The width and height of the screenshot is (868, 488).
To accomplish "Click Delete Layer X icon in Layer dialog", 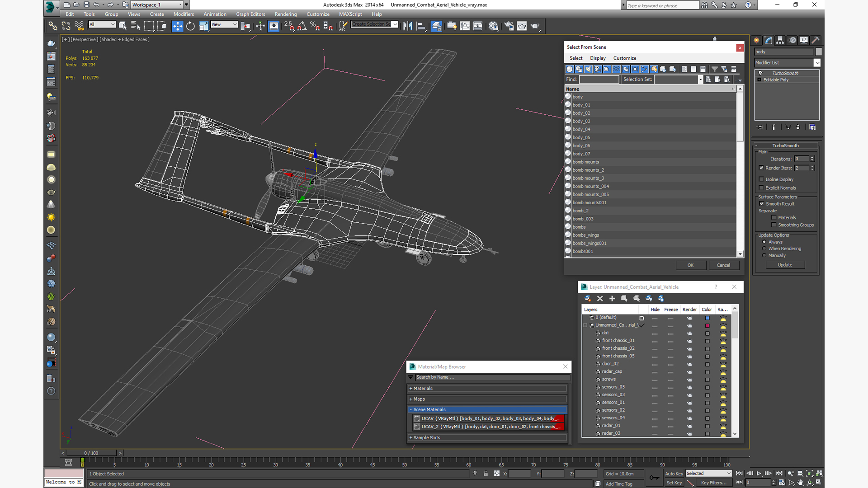I will pos(600,299).
